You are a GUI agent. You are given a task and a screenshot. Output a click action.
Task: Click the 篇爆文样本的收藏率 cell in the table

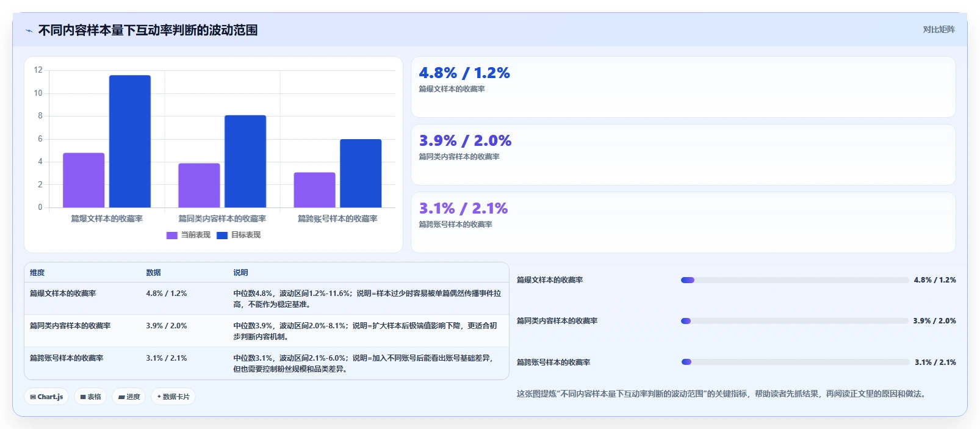(63, 294)
